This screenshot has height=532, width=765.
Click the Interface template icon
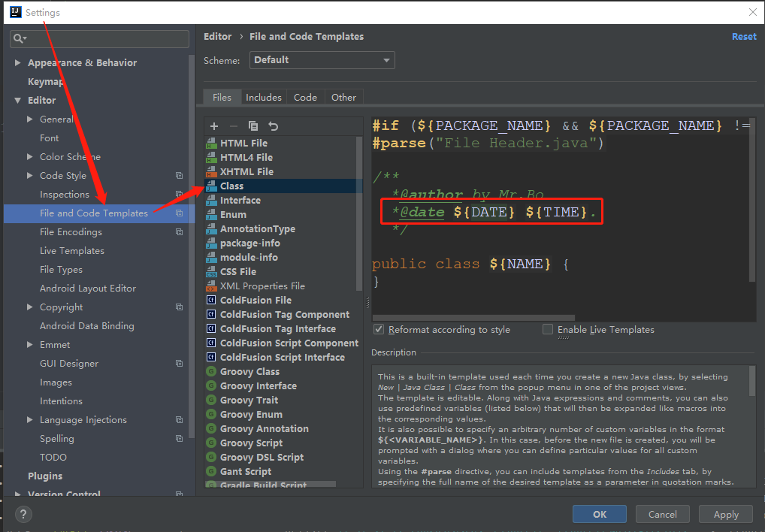[x=211, y=200]
